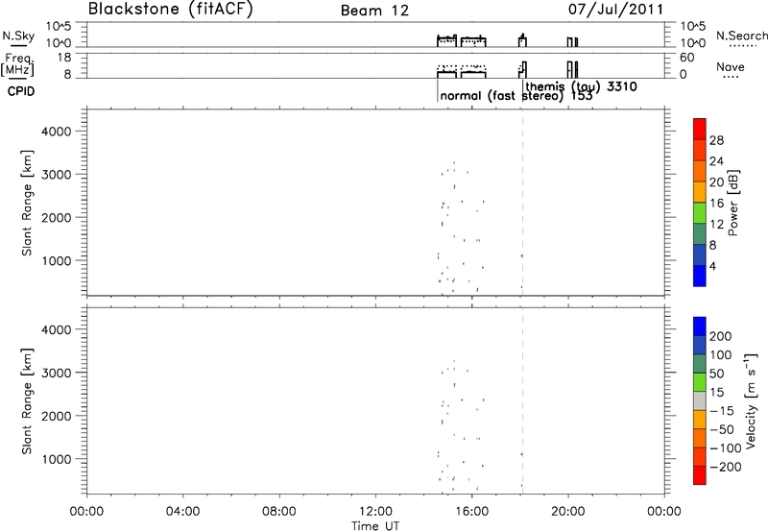768x532 pixels.
Task: Click the '12:00' time tick label
Action: (x=375, y=512)
